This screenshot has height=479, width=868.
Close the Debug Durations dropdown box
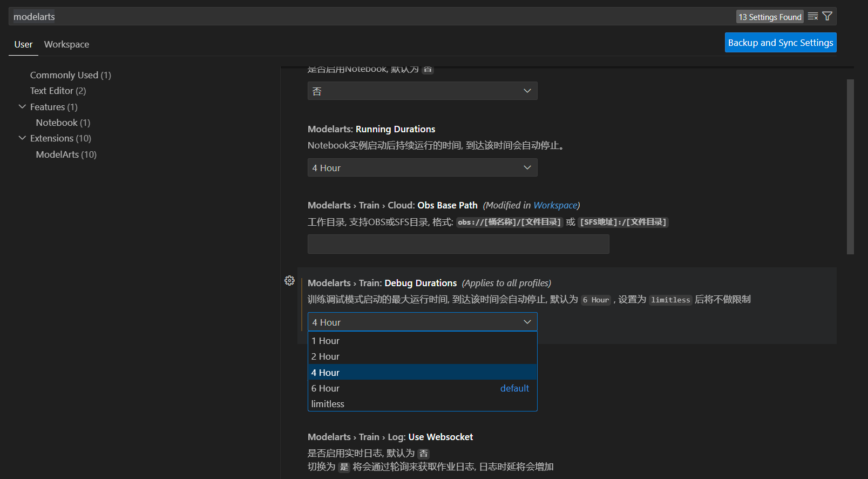(423, 322)
